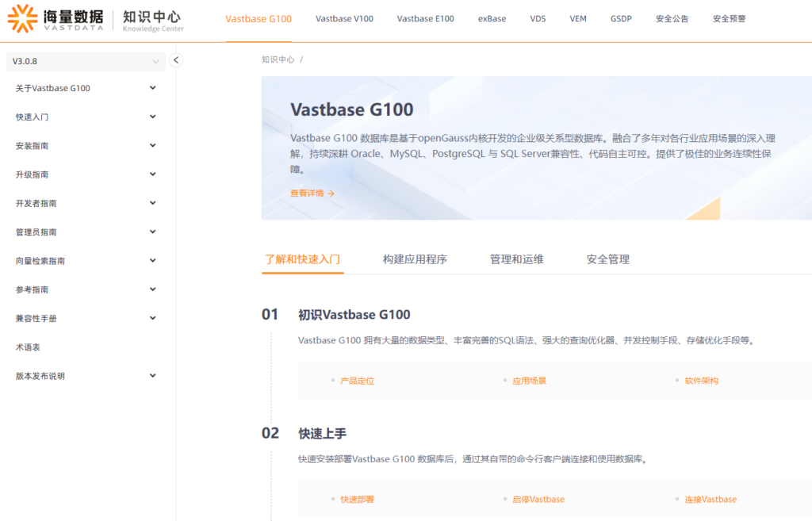812x521 pixels.
Task: Select 兼容性手册 in sidebar
Action: click(36, 318)
